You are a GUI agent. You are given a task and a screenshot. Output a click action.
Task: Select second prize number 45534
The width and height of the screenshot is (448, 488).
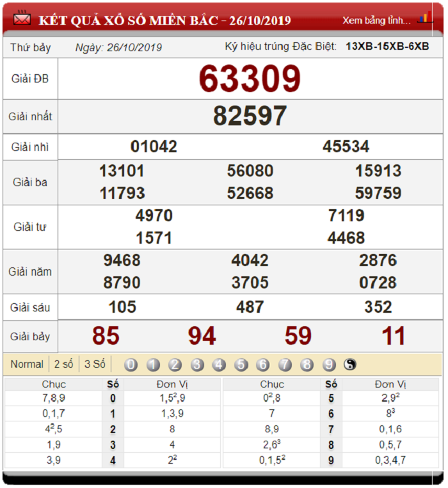point(346,146)
